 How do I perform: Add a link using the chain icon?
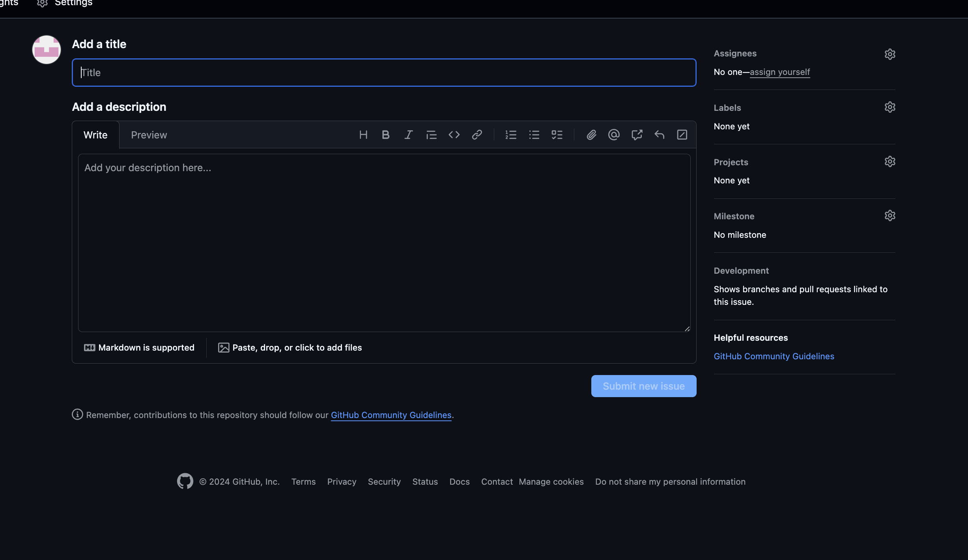coord(477,135)
